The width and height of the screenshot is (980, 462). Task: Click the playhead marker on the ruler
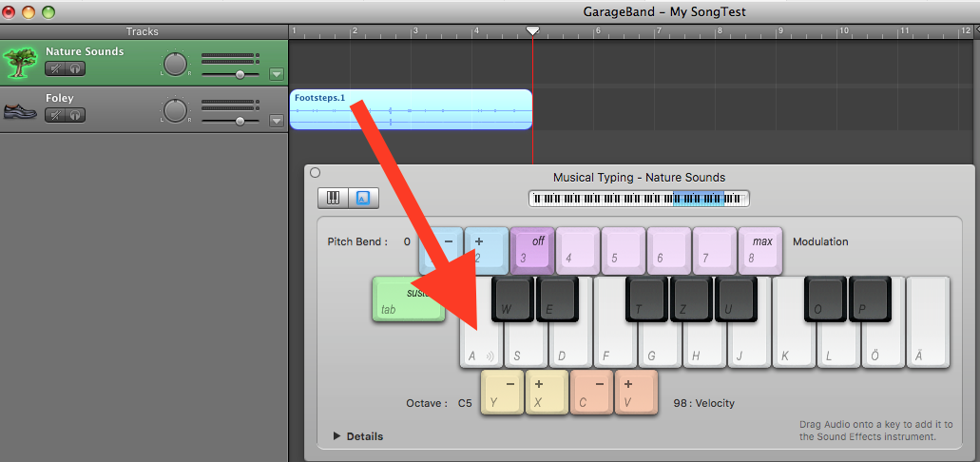click(x=532, y=30)
